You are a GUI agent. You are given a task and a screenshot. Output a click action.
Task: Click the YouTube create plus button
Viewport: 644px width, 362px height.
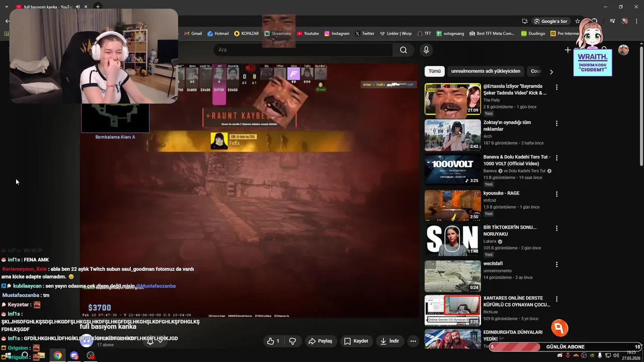click(x=568, y=50)
